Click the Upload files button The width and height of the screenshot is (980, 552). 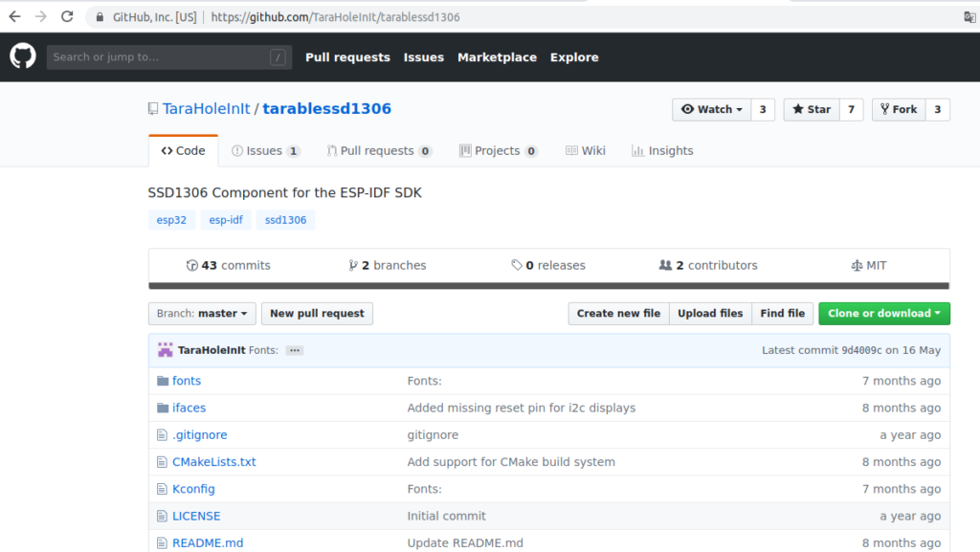click(x=710, y=314)
